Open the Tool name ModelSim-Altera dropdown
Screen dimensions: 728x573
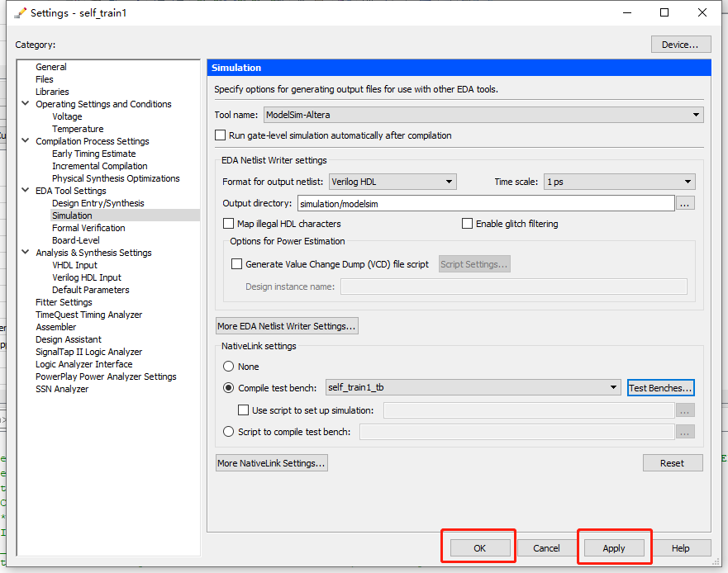tap(483, 115)
